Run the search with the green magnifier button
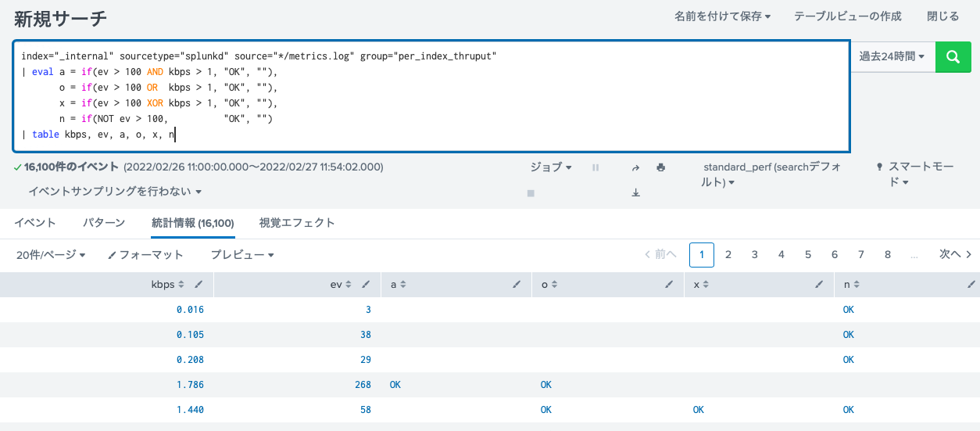The height and width of the screenshot is (431, 980). click(953, 56)
